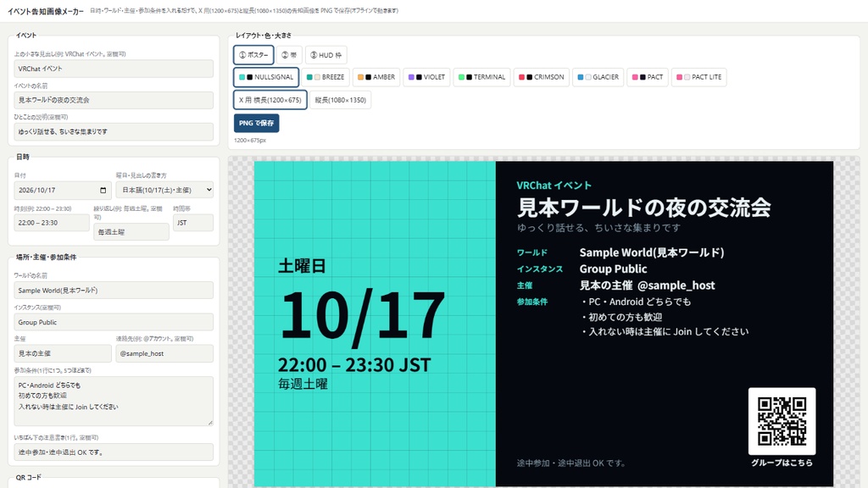
Task: Pick the CRIMSON color theme
Action: click(x=542, y=77)
